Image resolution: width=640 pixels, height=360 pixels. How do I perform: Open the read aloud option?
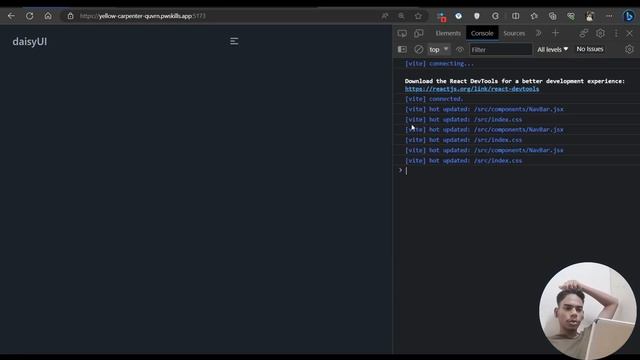tap(385, 16)
